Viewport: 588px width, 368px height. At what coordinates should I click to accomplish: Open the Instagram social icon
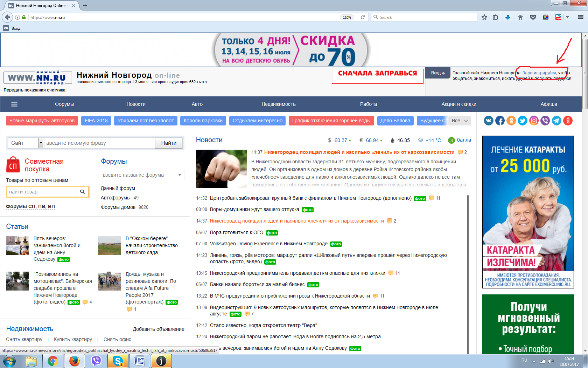click(x=534, y=121)
